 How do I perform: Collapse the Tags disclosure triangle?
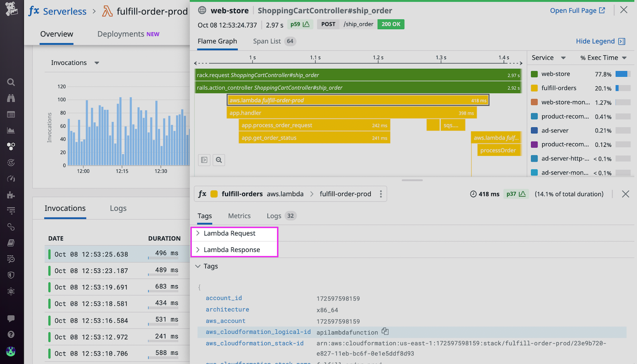click(x=198, y=266)
